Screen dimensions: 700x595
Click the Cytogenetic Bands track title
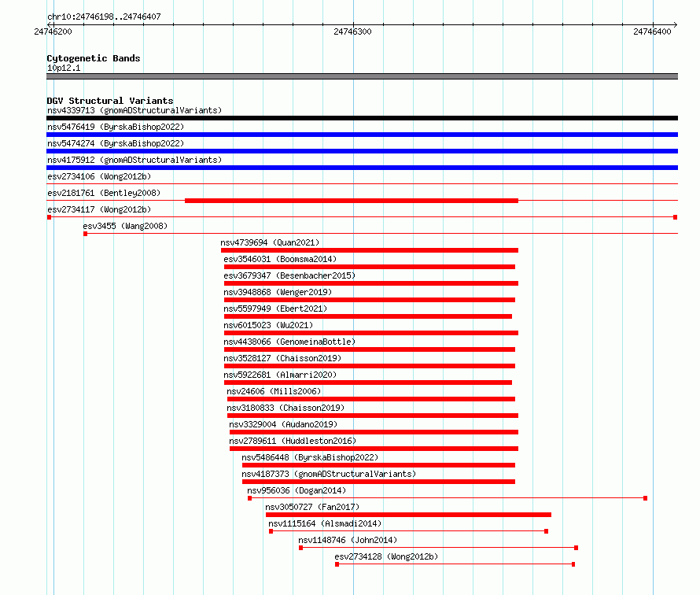click(94, 58)
